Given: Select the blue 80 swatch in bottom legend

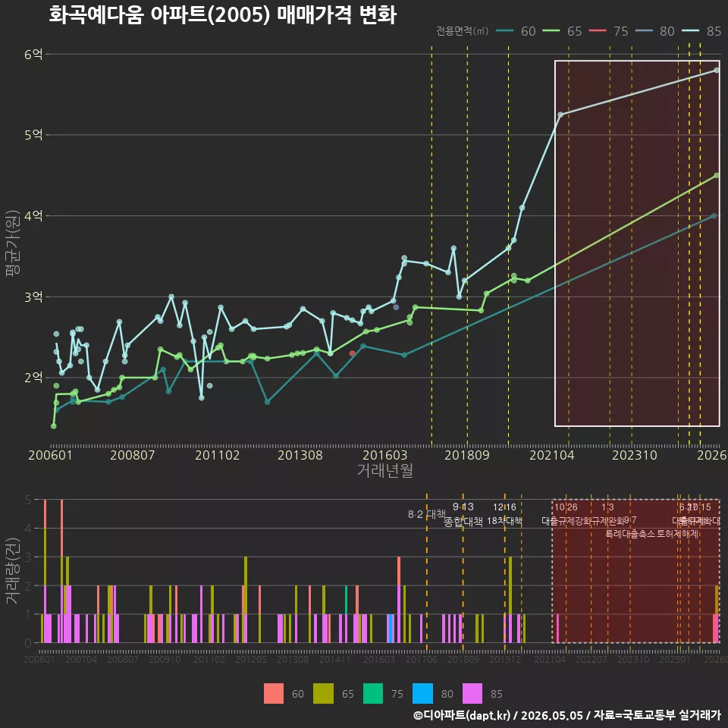Looking at the screenshot, I should click(x=422, y=694).
